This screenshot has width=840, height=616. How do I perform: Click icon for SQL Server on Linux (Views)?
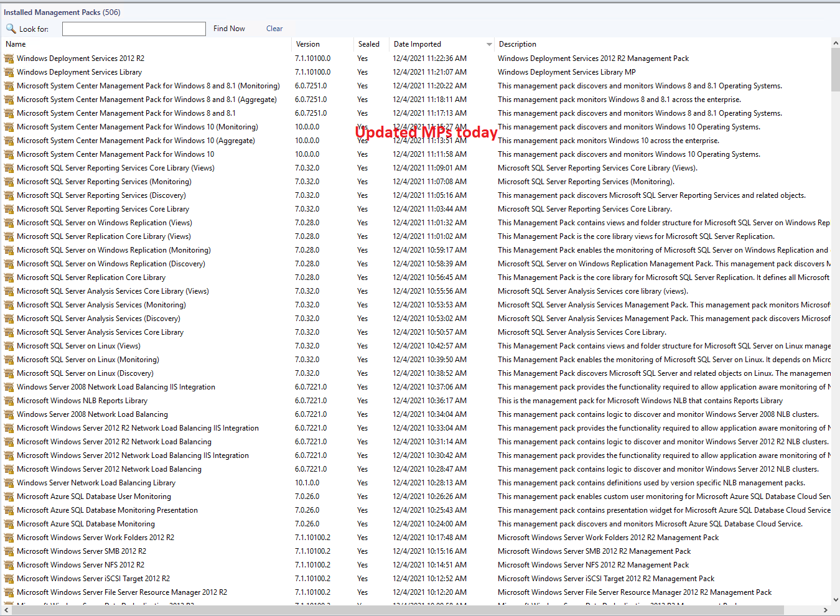9,346
